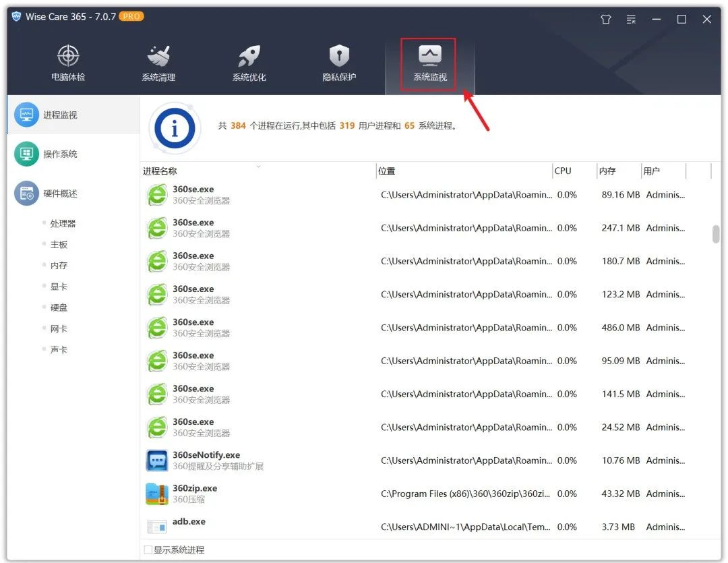Click the 360zip path C:\Program Files (x86)
Image resolution: width=728 pixels, height=563 pixels.
[x=465, y=494]
